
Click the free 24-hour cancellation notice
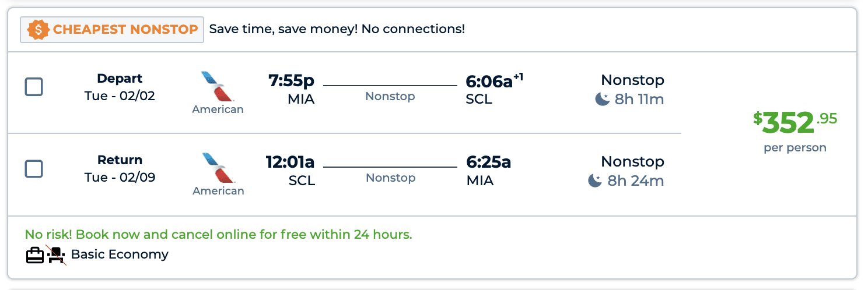[x=219, y=235]
